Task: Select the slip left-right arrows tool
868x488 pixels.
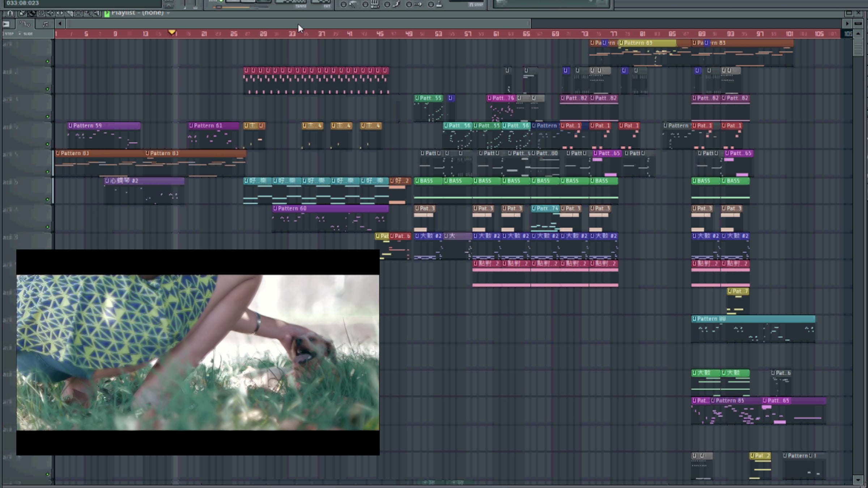Action: 60,13
